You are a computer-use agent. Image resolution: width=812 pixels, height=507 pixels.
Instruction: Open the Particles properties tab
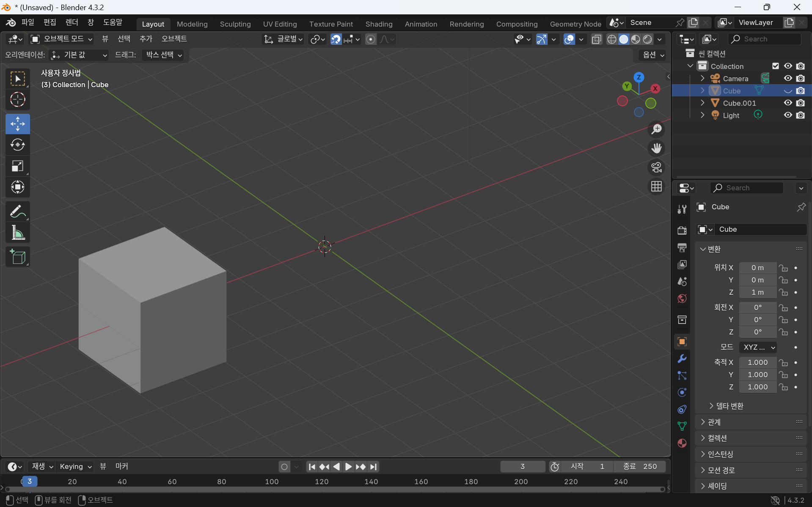[682, 375]
